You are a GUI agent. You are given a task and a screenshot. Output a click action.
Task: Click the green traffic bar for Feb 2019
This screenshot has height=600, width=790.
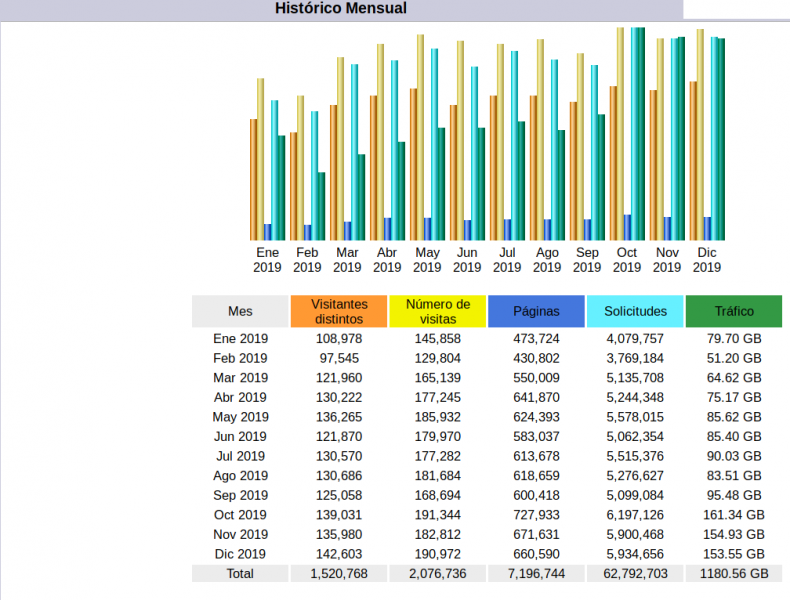(321, 206)
